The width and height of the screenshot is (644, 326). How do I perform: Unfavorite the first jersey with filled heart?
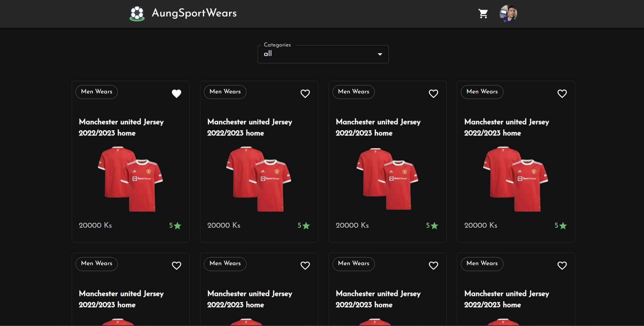point(177,93)
